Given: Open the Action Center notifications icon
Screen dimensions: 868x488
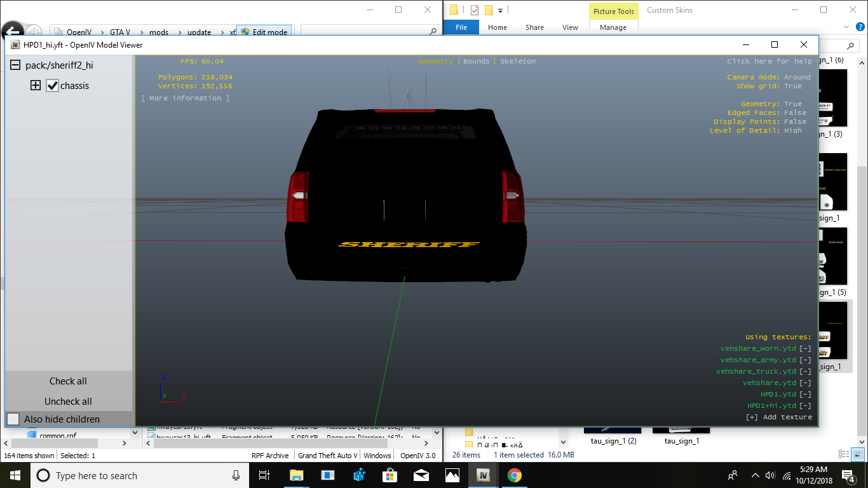Looking at the screenshot, I should [848, 475].
